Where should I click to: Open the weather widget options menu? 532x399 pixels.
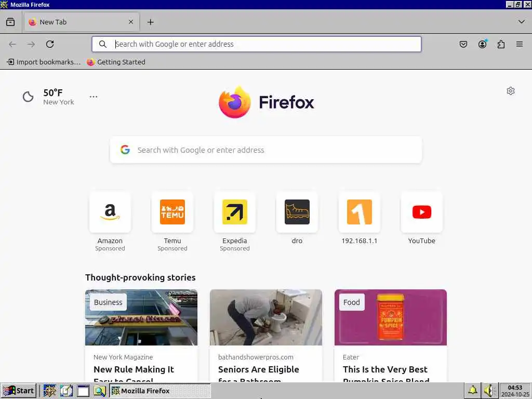[94, 97]
